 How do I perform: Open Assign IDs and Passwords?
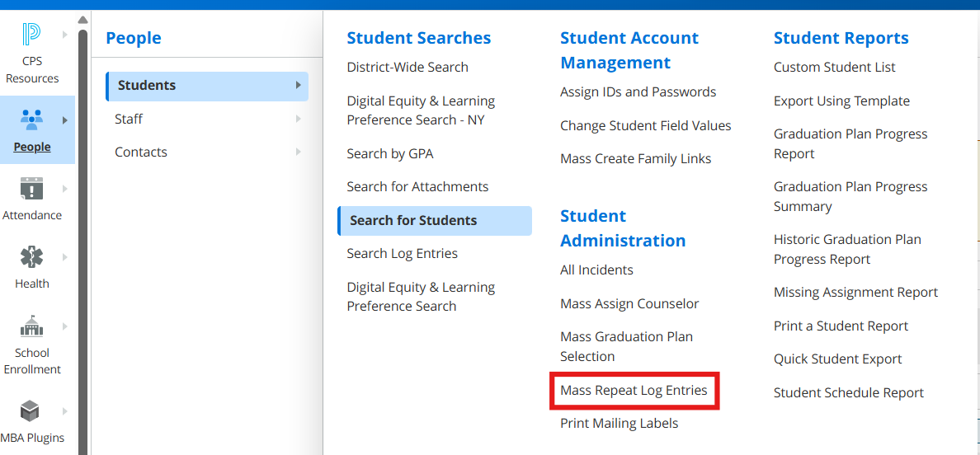coord(638,91)
